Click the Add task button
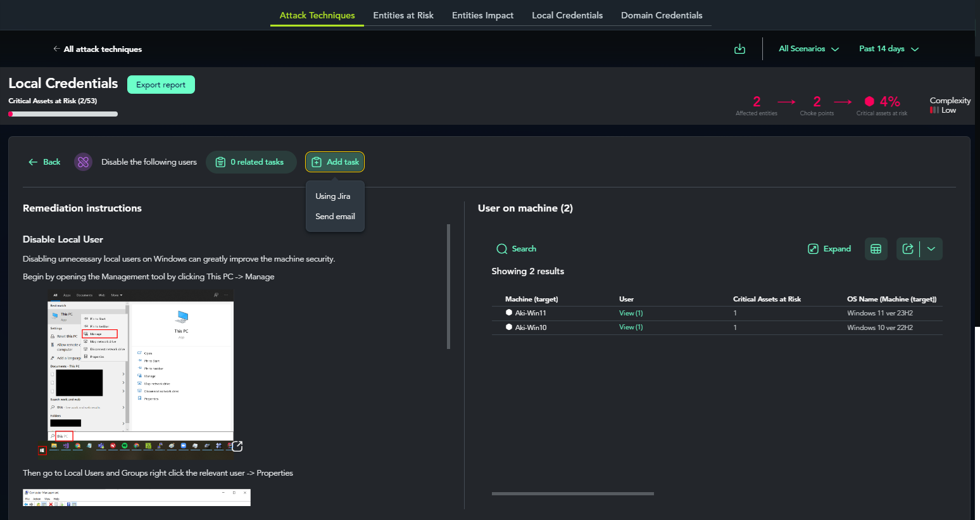The image size is (980, 520). click(x=335, y=162)
